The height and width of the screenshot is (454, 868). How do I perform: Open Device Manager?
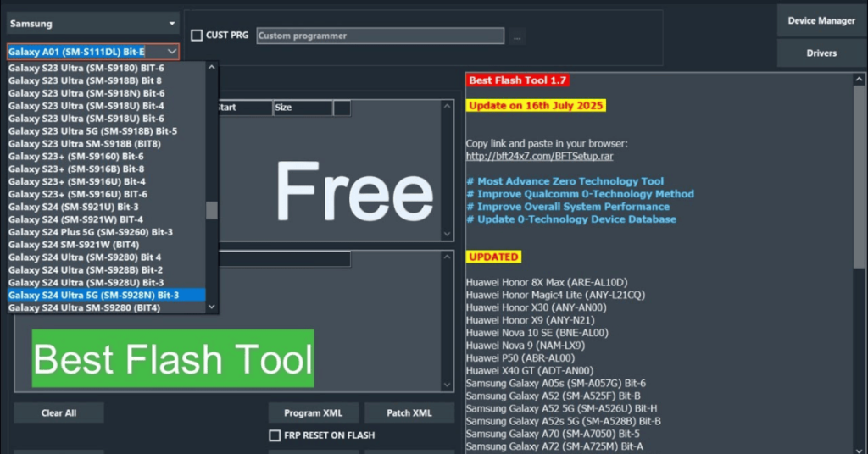click(821, 21)
